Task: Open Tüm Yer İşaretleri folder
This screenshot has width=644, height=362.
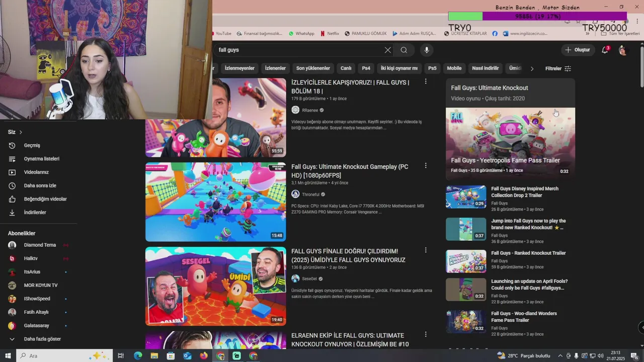Action: pos(620,34)
